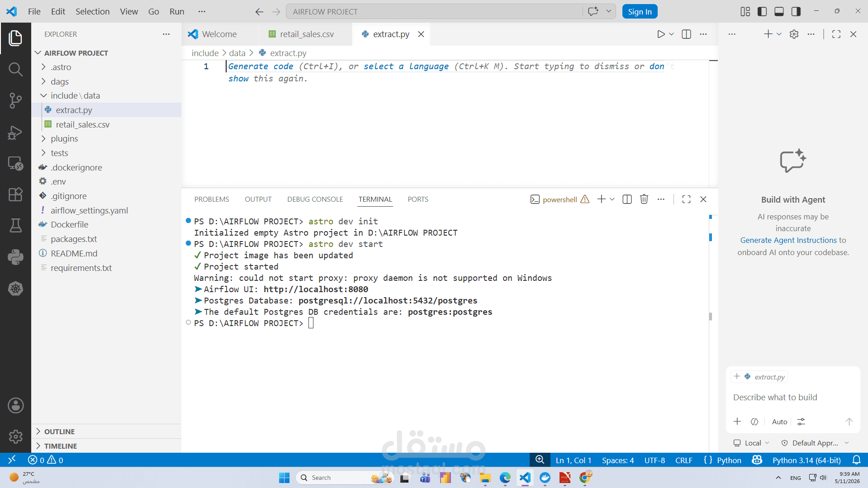This screenshot has height=488, width=868.
Task: Run Python file with play icon
Action: [x=661, y=34]
